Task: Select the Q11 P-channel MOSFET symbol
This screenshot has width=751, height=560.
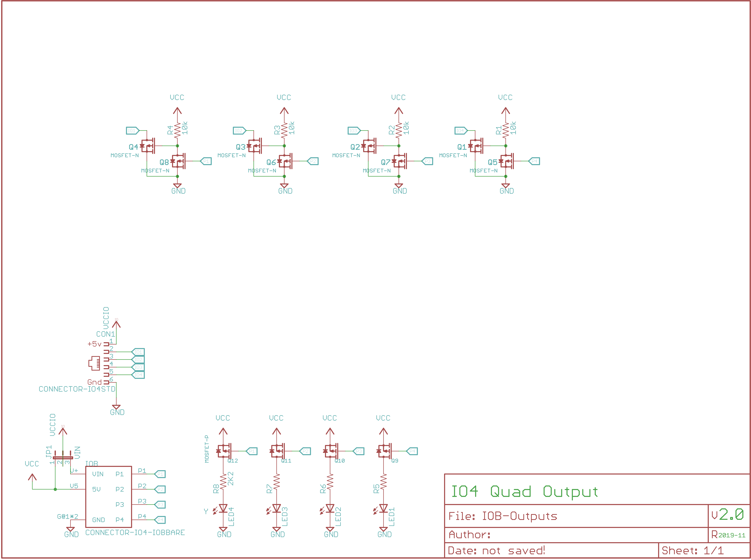Action: point(277,451)
